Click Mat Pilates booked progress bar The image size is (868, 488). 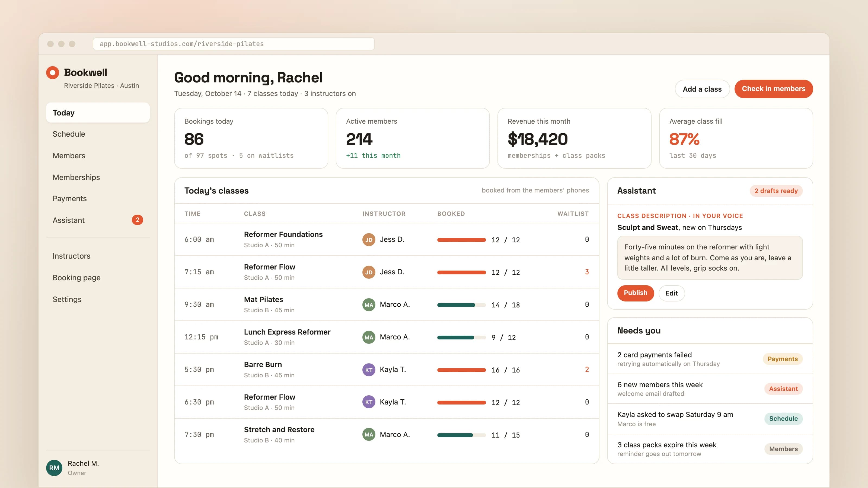461,305
